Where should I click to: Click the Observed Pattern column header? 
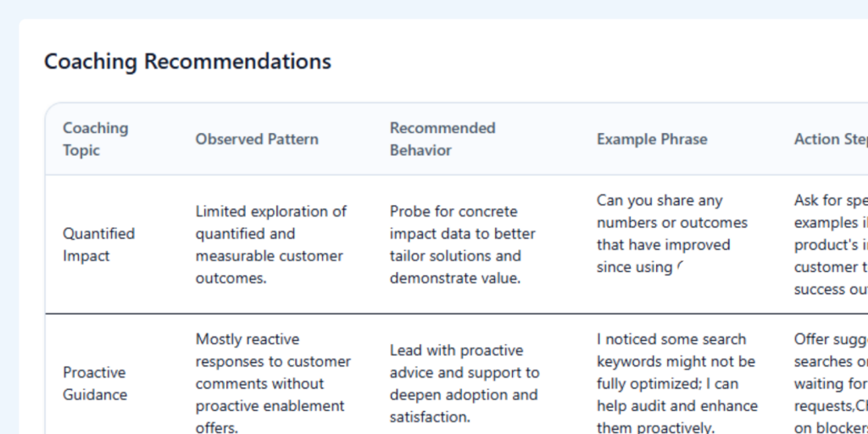pos(257,139)
